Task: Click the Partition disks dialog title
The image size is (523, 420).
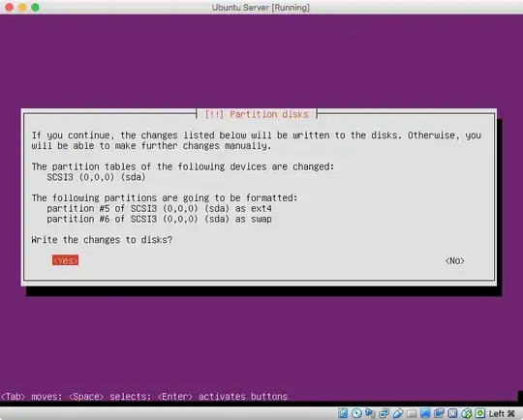Action: tap(257, 114)
